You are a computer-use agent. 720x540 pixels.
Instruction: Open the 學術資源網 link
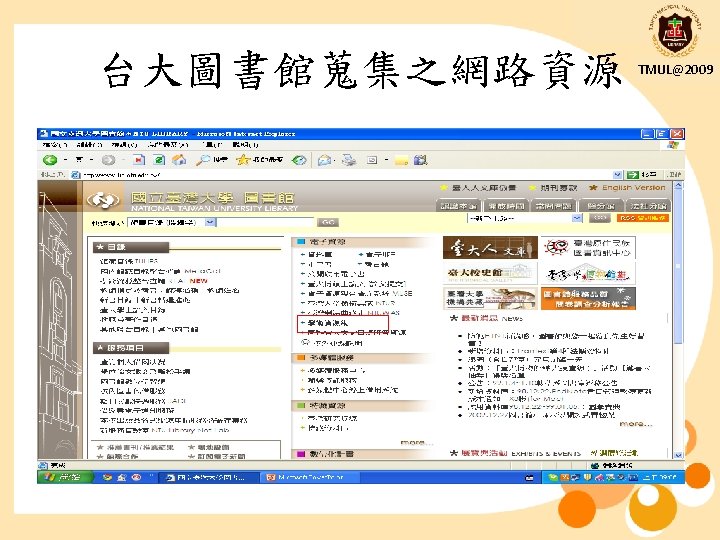(x=328, y=323)
